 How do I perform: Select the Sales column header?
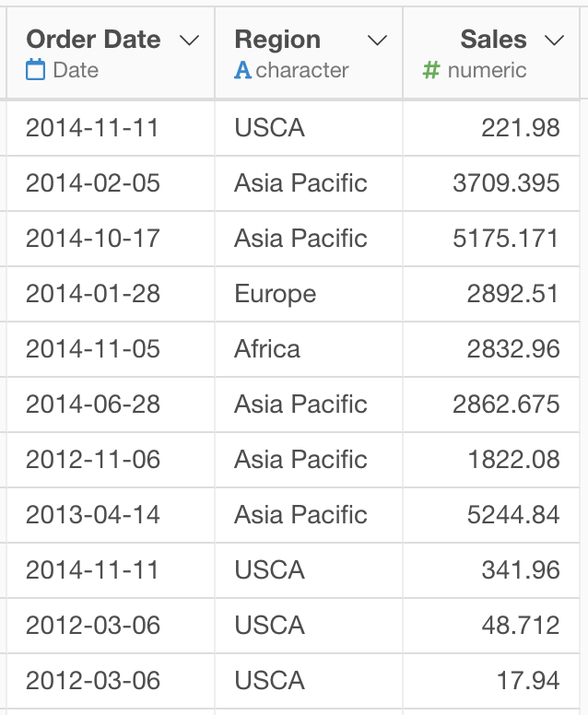coord(493,40)
